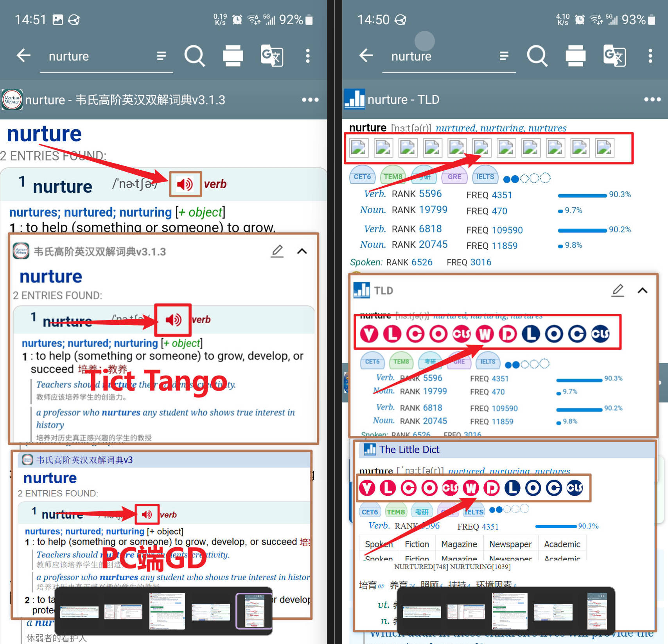The height and width of the screenshot is (644, 668).
Task: Tap the bar-chart TLD logo in right header
Action: point(354,99)
